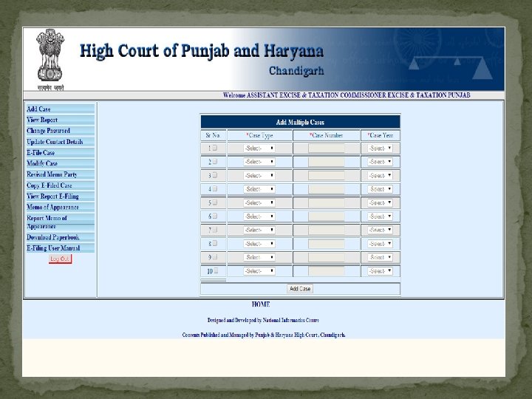Open Case Year dropdown in row 1
Screen dimensions: 532x399
[x=380, y=149]
